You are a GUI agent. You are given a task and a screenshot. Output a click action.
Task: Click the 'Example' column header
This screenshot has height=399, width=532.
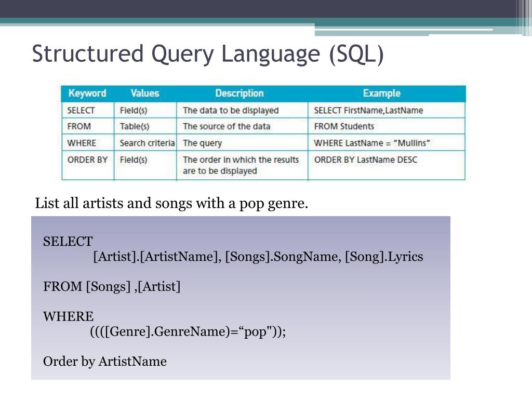coord(382,93)
